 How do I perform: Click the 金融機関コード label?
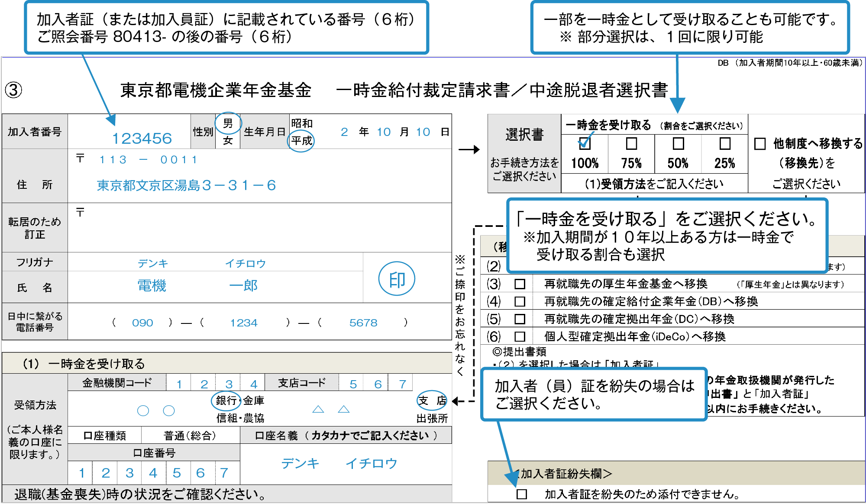[117, 383]
